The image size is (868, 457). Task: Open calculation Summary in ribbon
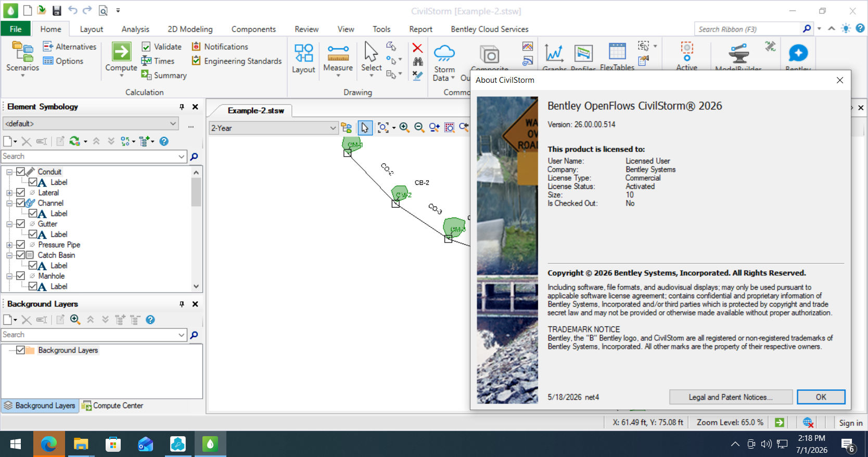[164, 75]
